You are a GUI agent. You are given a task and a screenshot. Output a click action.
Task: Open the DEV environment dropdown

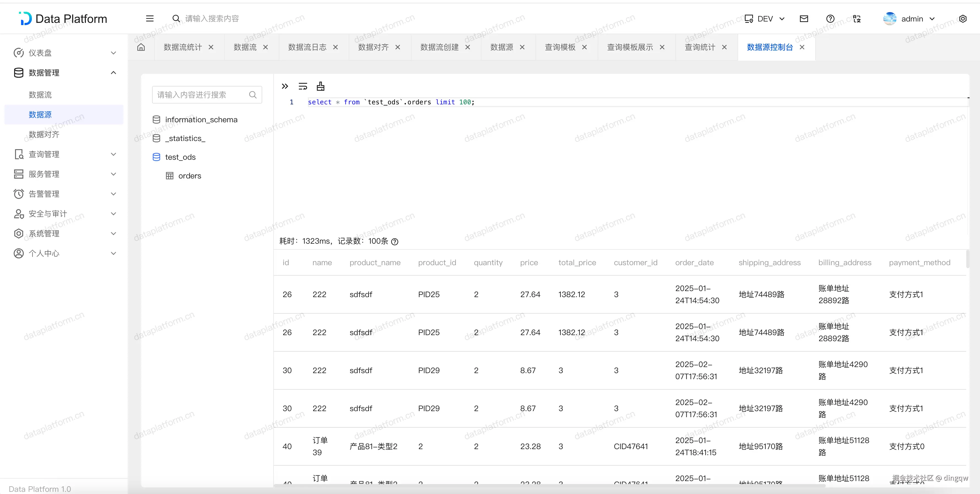(x=765, y=19)
